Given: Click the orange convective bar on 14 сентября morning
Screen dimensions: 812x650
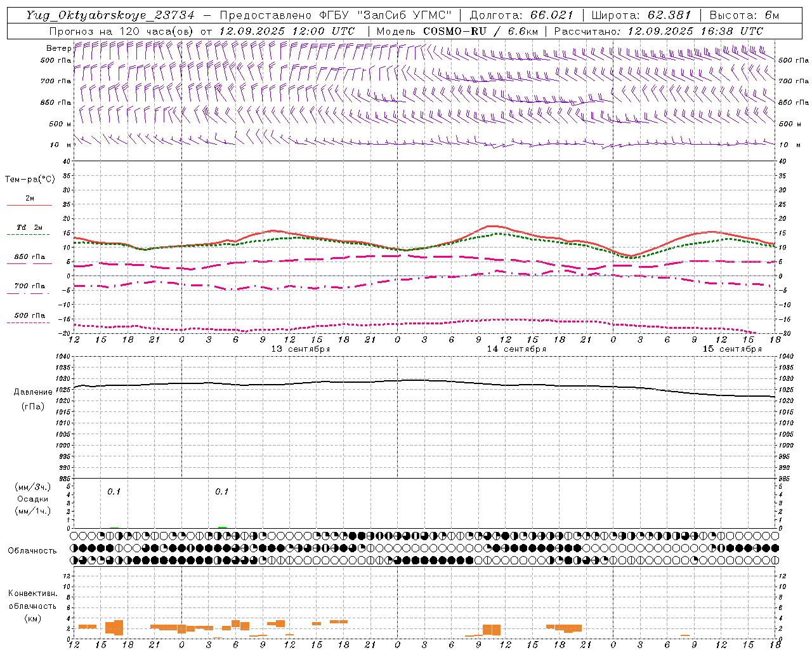Looking at the screenshot, I should point(492,630).
